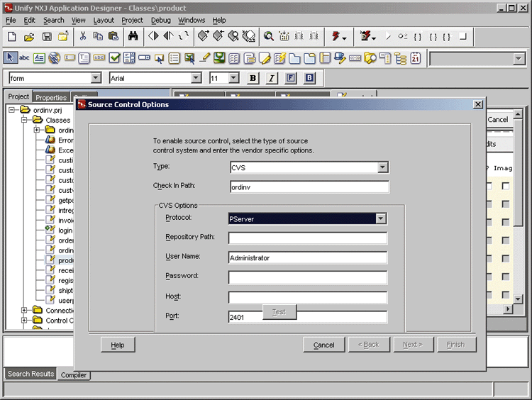The width and height of the screenshot is (532, 400).
Task: Switch to the Search Results tab
Action: pos(31,374)
